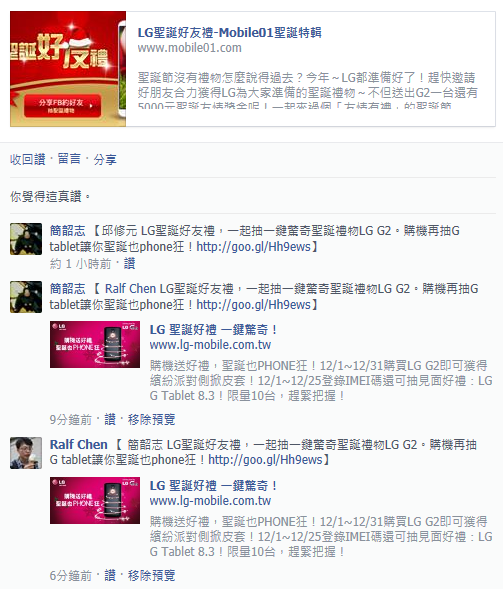Open pink LG phone thumbnail in second comment
The width and height of the screenshot is (503, 589).
95,344
